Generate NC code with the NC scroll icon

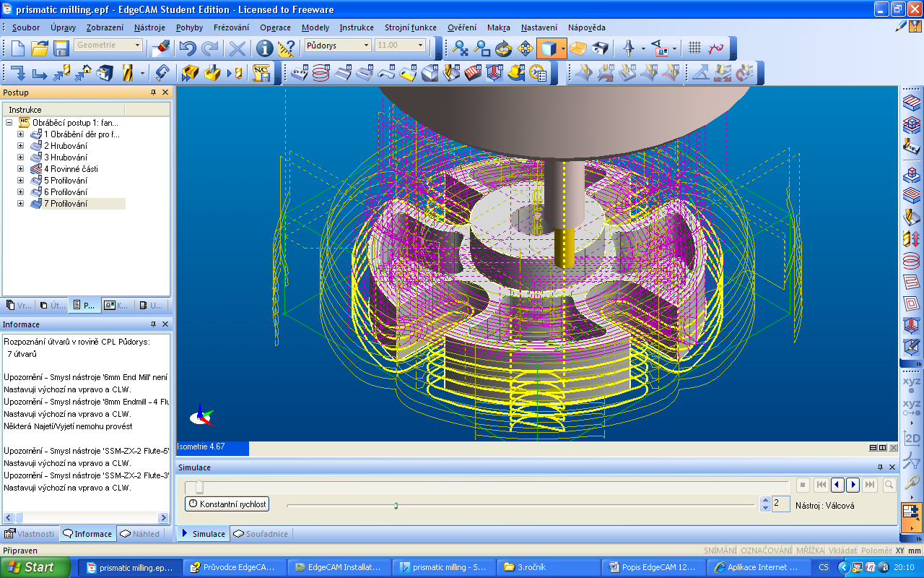coord(261,73)
